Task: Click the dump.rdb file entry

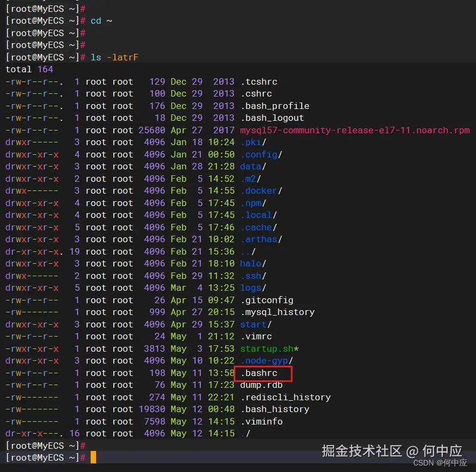Action: tap(261, 385)
